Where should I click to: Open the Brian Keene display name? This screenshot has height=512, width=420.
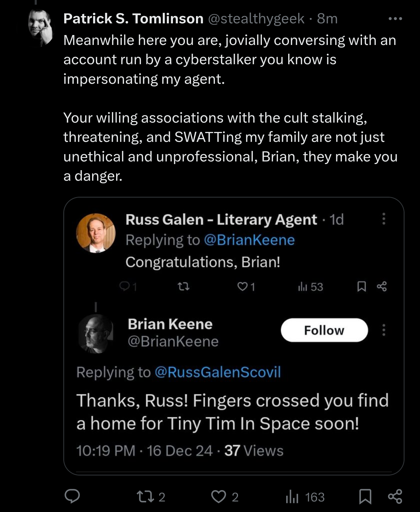point(170,324)
